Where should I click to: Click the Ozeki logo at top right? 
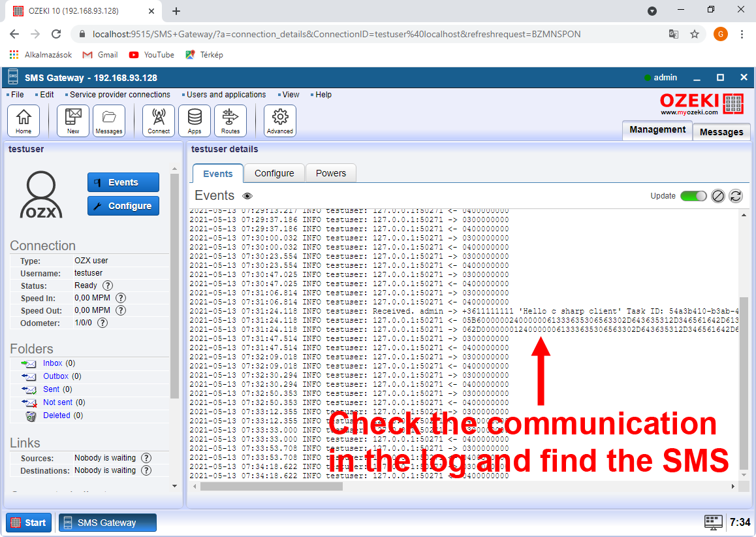702,104
